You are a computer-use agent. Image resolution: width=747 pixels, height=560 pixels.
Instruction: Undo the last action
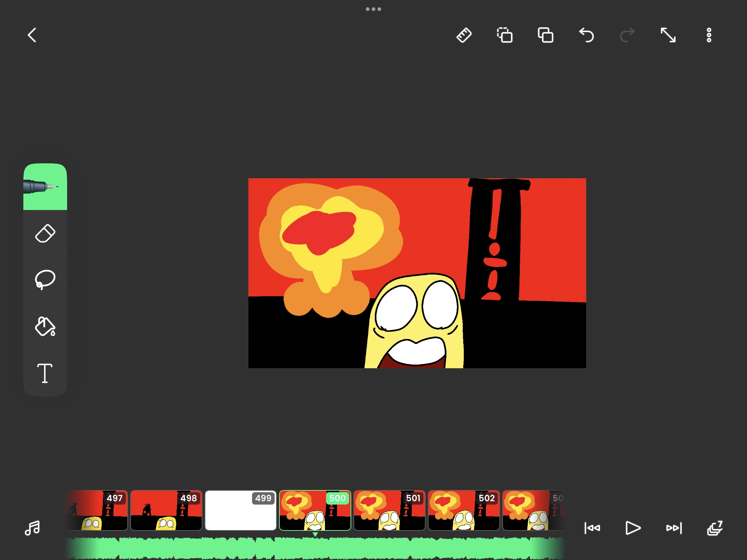[x=587, y=35]
